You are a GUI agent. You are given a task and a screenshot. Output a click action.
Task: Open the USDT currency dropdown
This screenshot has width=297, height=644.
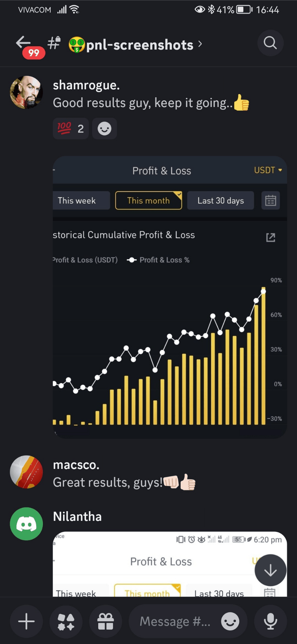(x=268, y=170)
